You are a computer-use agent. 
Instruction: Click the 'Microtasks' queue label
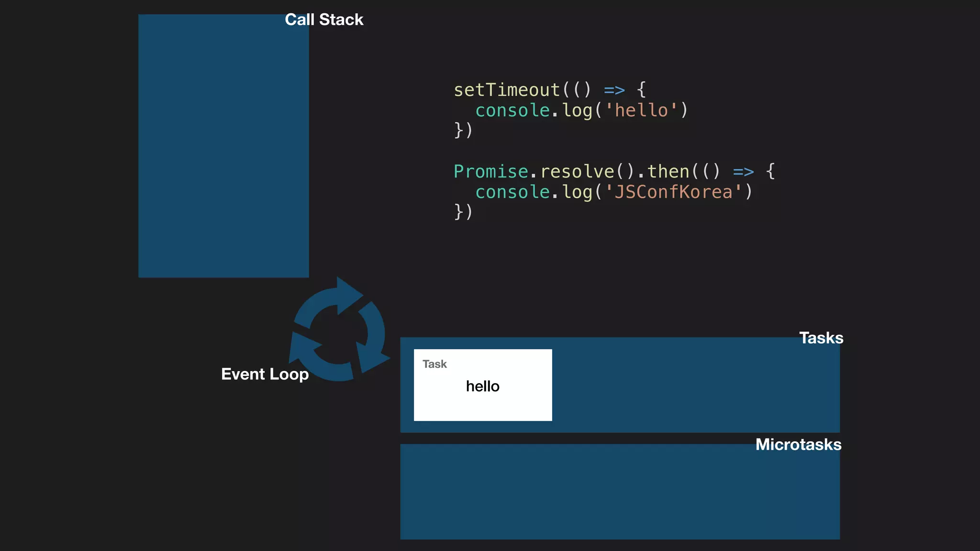click(x=798, y=445)
